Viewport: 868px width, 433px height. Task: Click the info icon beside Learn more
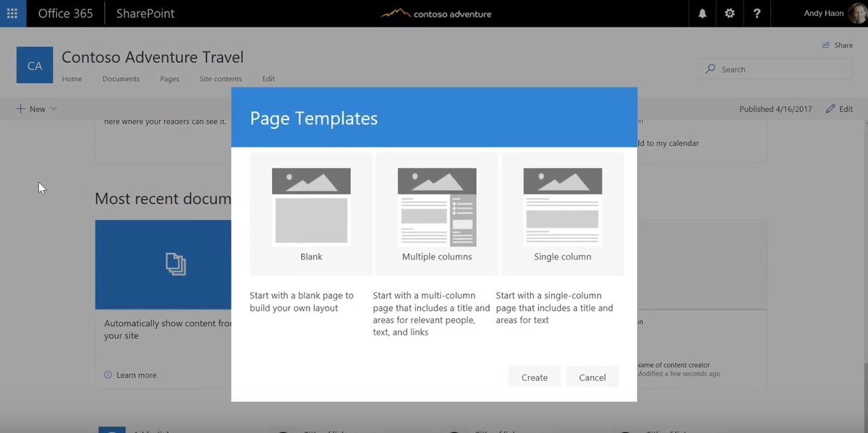109,374
